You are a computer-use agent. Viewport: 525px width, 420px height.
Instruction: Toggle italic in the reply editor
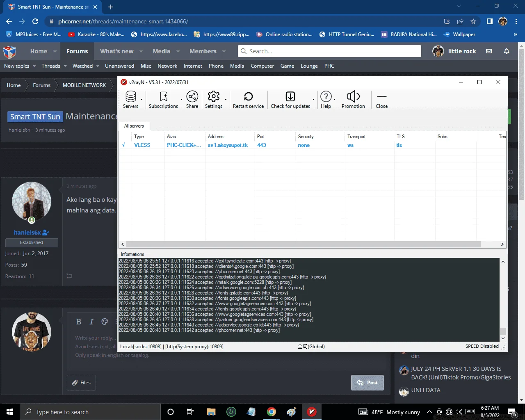click(92, 322)
